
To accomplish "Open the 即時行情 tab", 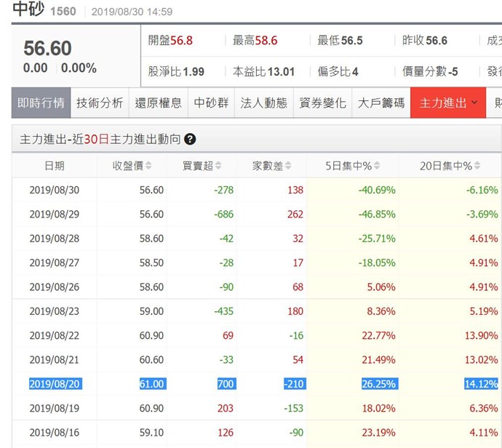I will tap(41, 103).
